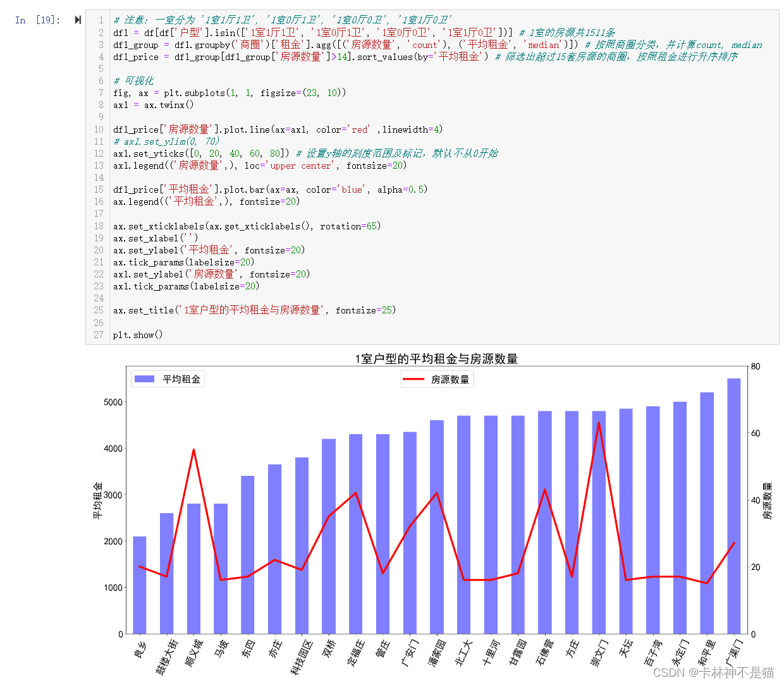Click x-axis label 科技园区

[x=302, y=657]
